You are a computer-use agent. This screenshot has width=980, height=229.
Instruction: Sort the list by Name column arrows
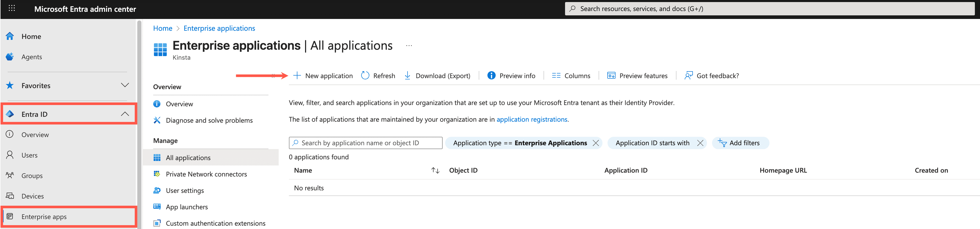tap(435, 170)
